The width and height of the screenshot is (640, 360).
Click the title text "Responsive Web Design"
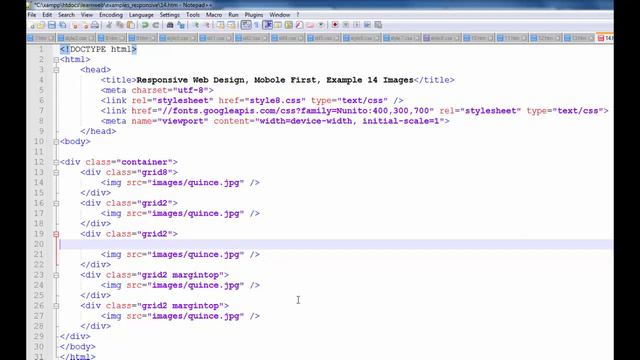[192, 80]
